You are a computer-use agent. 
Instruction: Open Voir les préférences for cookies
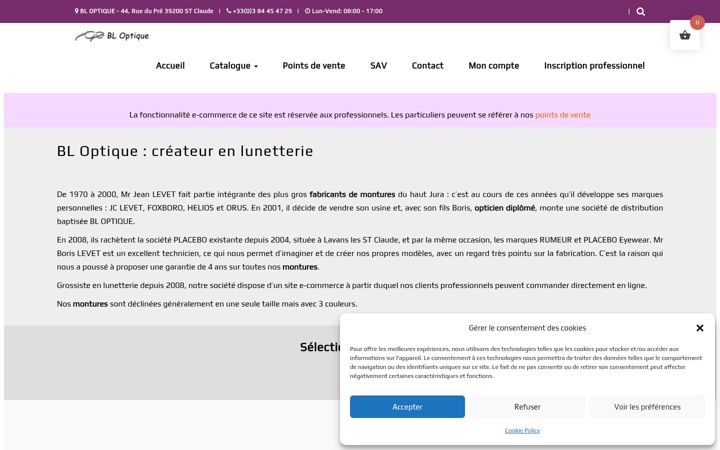click(647, 407)
